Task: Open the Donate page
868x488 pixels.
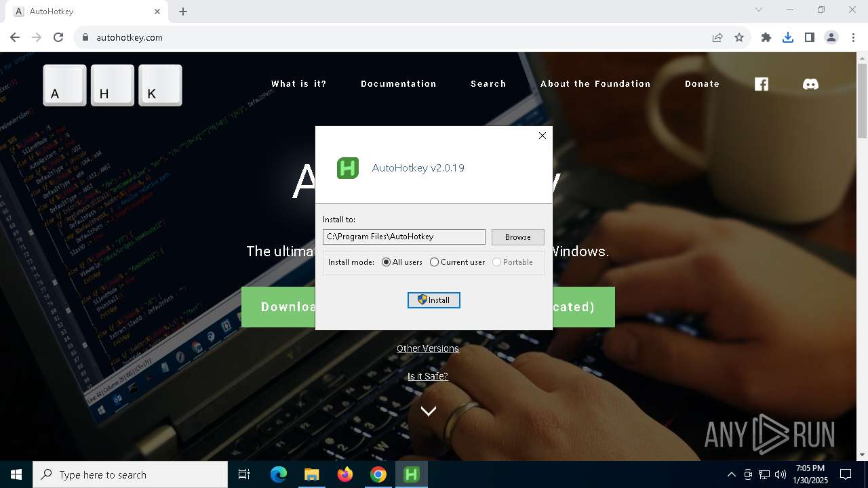Action: click(702, 84)
